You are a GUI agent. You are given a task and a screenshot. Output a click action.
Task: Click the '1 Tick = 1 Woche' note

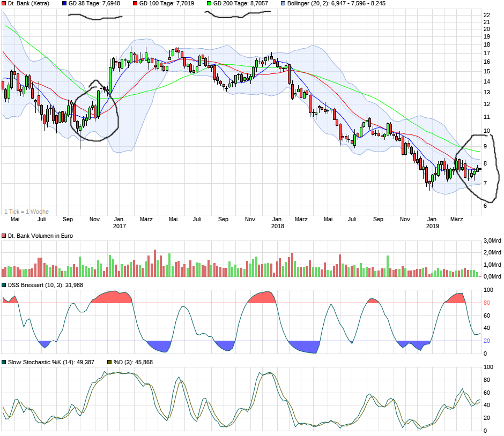pos(26,212)
